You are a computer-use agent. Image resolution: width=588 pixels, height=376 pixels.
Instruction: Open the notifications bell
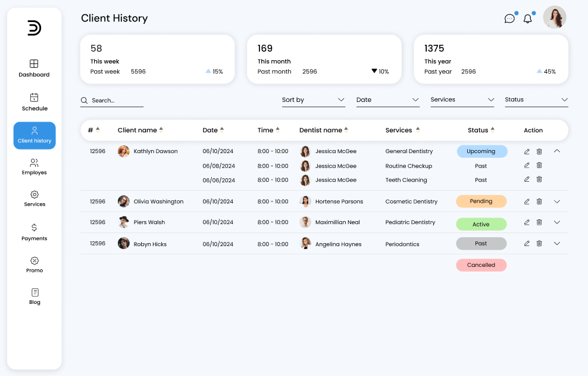[x=527, y=18]
